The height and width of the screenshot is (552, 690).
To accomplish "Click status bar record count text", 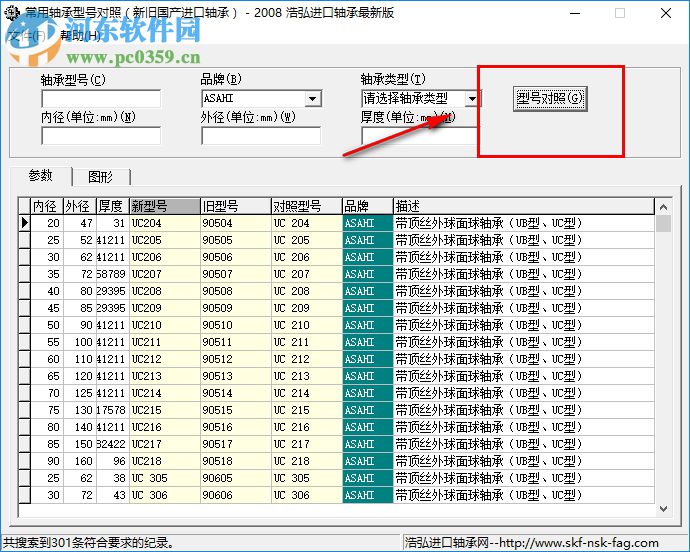I will coord(88,542).
